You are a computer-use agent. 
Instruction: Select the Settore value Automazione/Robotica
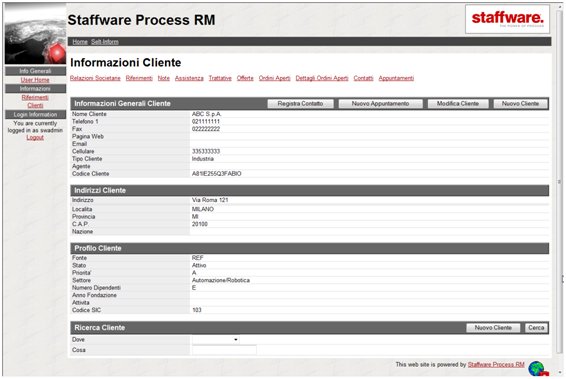[x=221, y=280]
